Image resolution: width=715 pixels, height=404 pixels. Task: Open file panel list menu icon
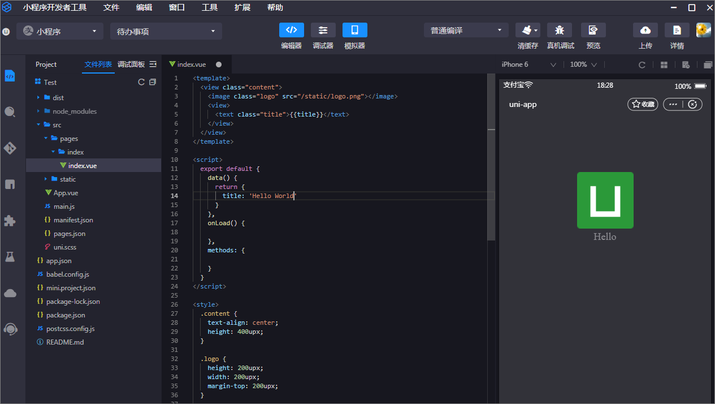(153, 64)
